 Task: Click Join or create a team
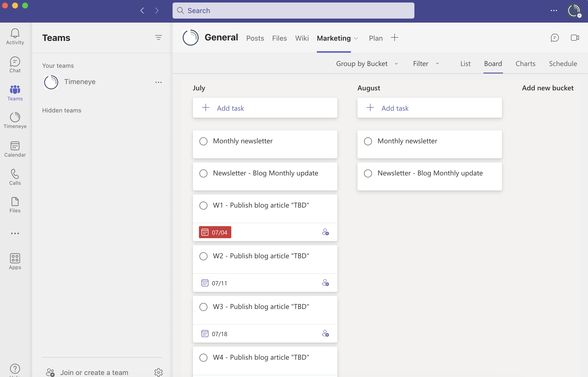[x=94, y=372]
